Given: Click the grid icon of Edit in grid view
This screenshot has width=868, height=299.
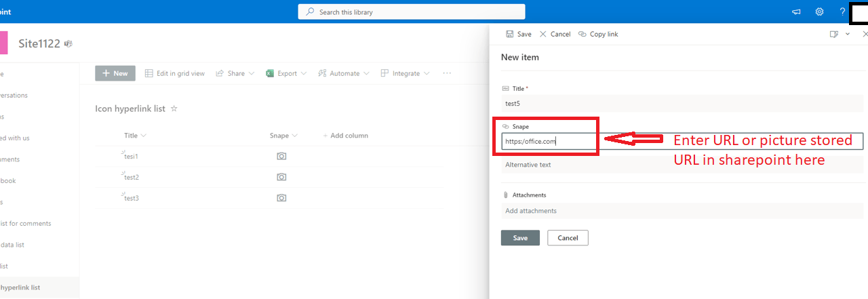Looking at the screenshot, I should pos(149,73).
